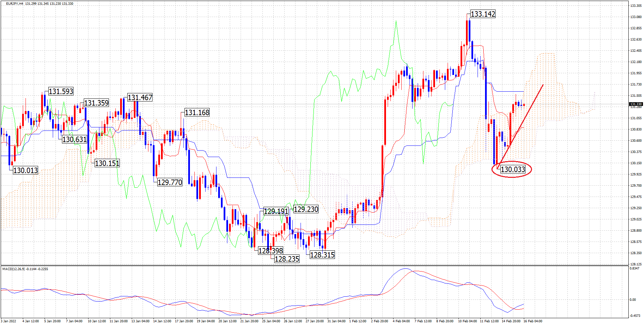Click the 131.168 price annotation

point(197,112)
